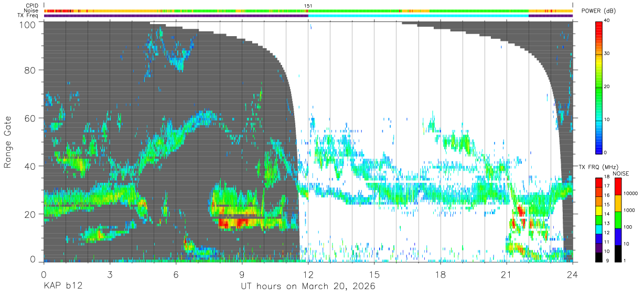
Task: Click the 21 hour label on the time axis
Action: pyautogui.click(x=506, y=275)
